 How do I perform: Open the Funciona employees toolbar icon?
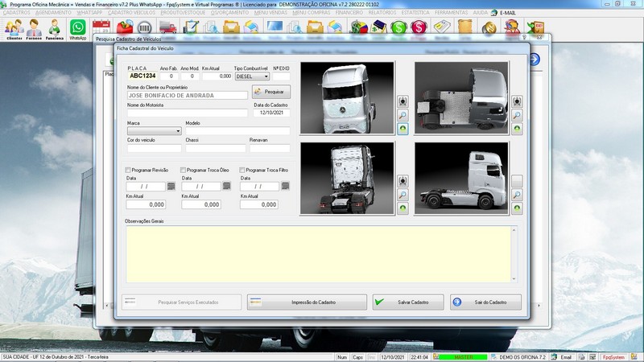[x=54, y=28]
